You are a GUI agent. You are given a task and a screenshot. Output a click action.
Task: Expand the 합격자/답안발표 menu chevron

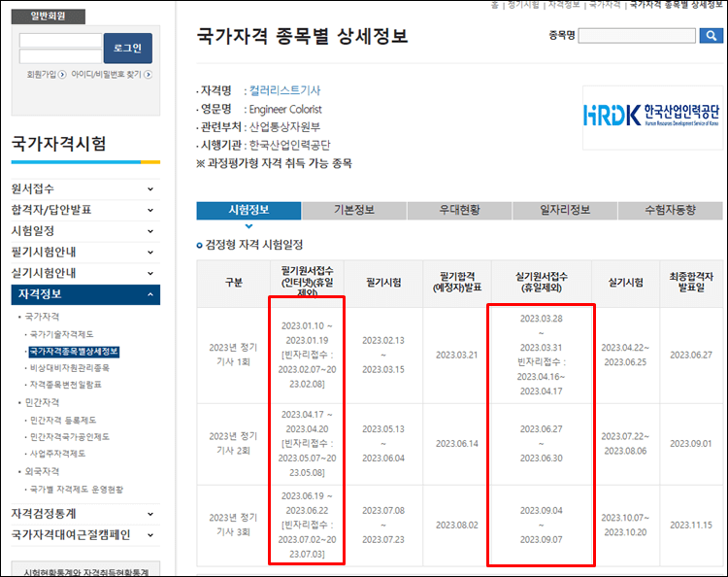(150, 210)
